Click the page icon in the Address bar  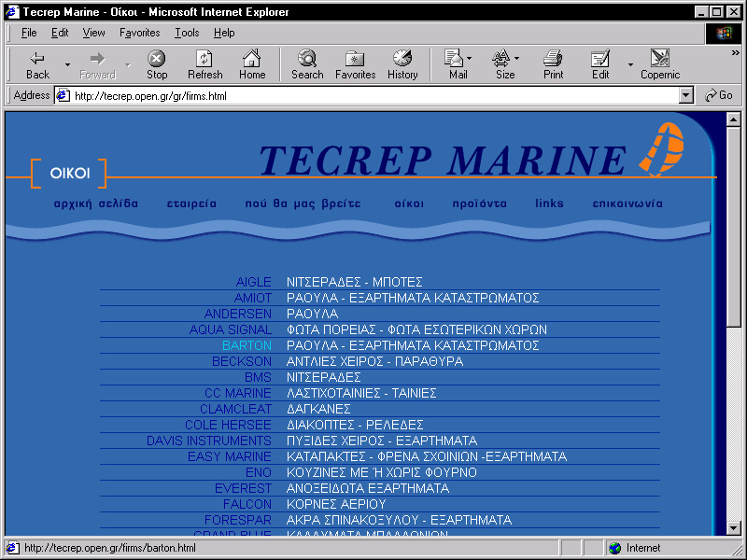pyautogui.click(x=63, y=96)
